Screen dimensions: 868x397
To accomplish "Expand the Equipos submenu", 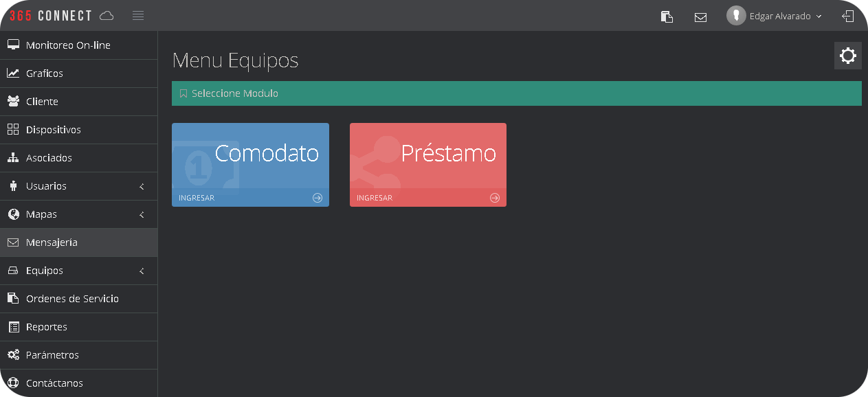I will [79, 270].
